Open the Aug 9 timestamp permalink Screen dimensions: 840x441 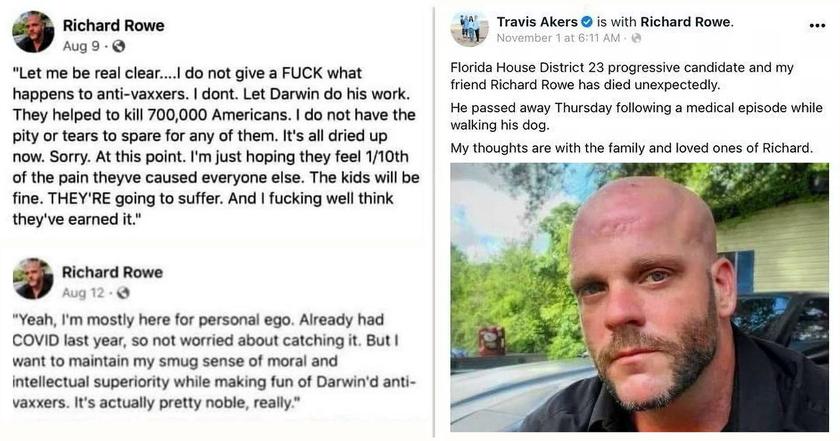point(80,46)
